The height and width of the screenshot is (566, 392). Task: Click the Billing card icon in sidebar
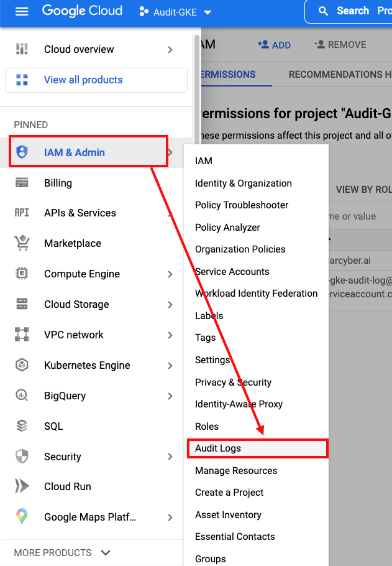(x=22, y=183)
